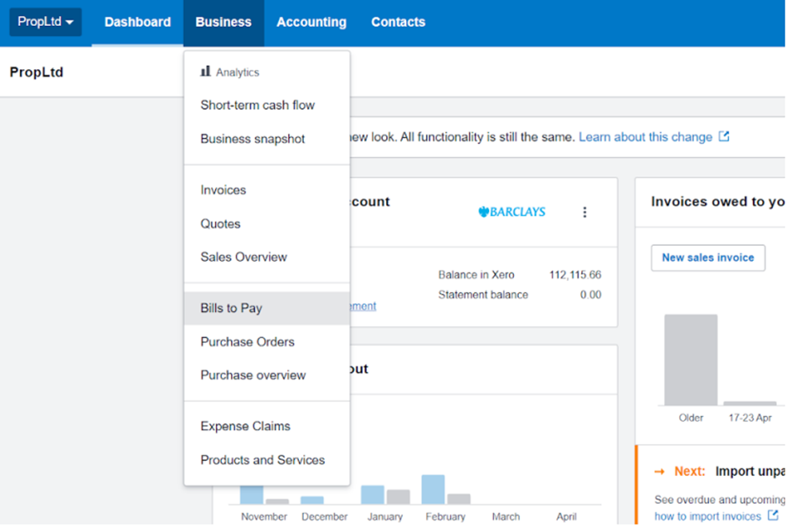Open the PropLtd organisation dropdown
The image size is (787, 532).
click(x=45, y=22)
